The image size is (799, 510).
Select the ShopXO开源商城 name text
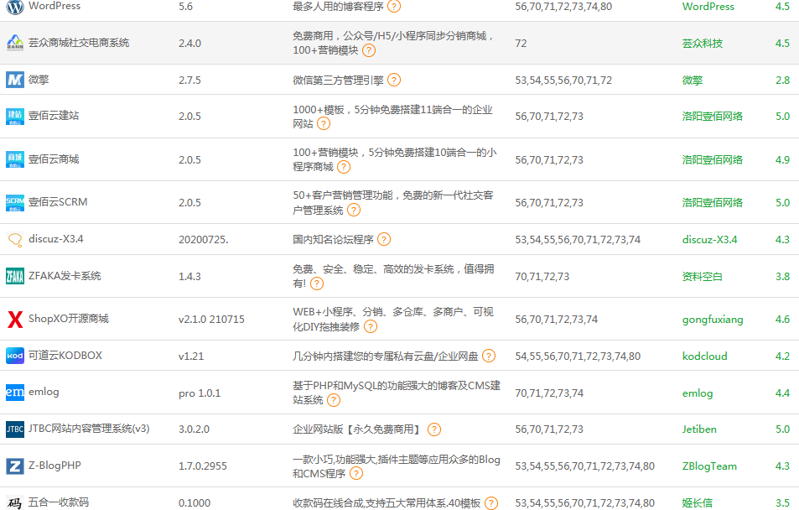point(68,318)
